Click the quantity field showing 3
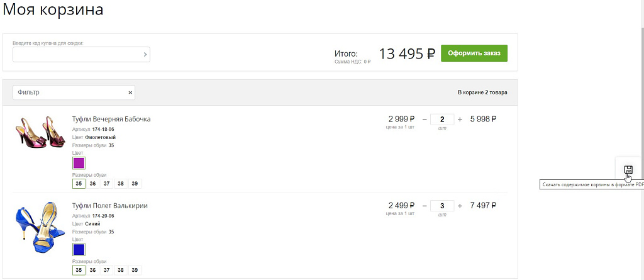Image resolution: width=644 pixels, height=280 pixels. (x=442, y=206)
